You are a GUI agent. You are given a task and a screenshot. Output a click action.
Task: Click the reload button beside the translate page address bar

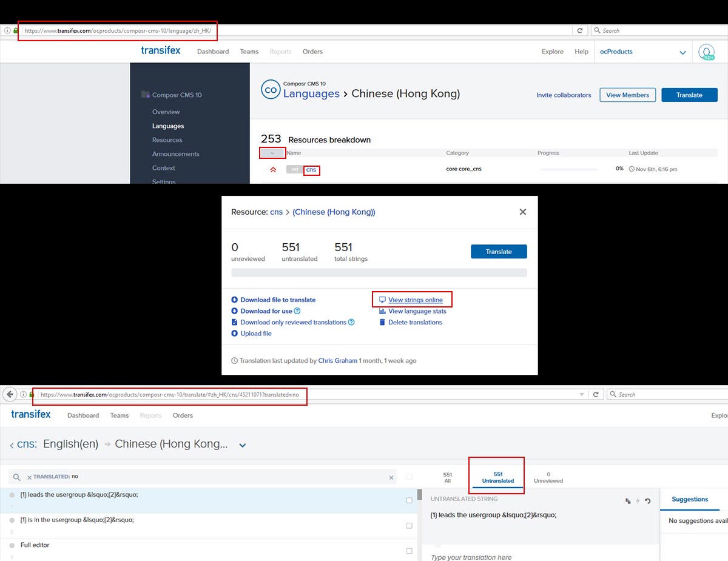coord(596,394)
